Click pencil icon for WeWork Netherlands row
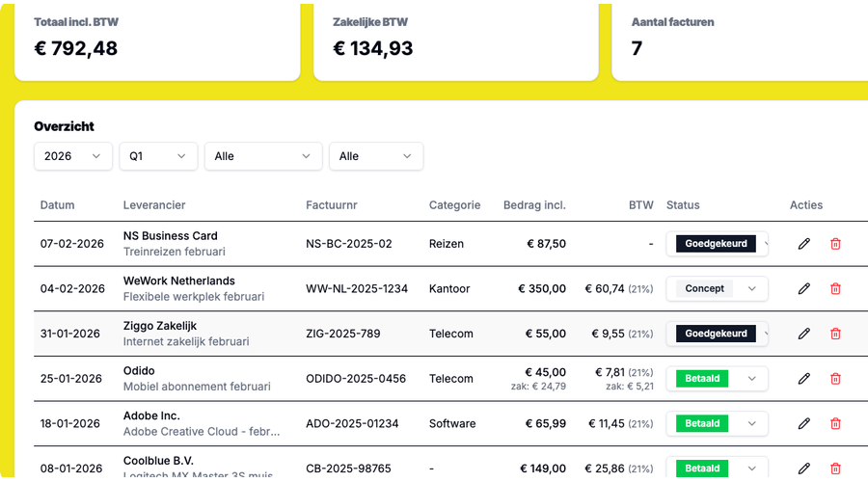The width and height of the screenshot is (868, 482). [803, 288]
